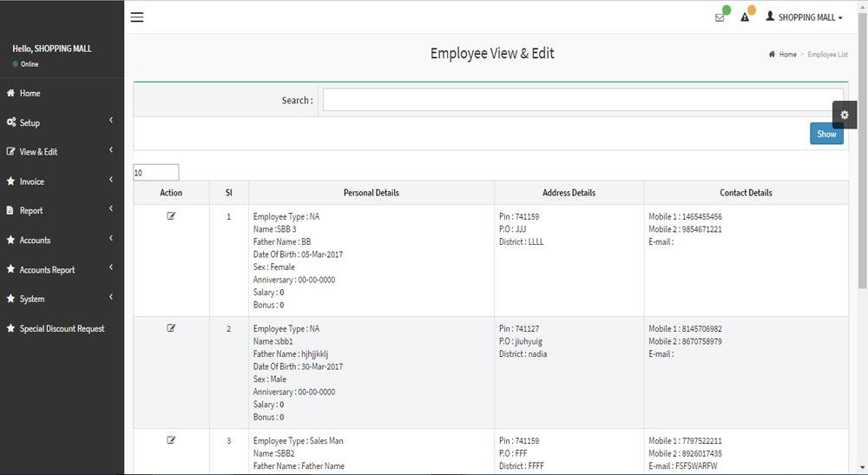Select the text 'Name :SBB 3'
The height and width of the screenshot is (475, 868).
pos(274,229)
